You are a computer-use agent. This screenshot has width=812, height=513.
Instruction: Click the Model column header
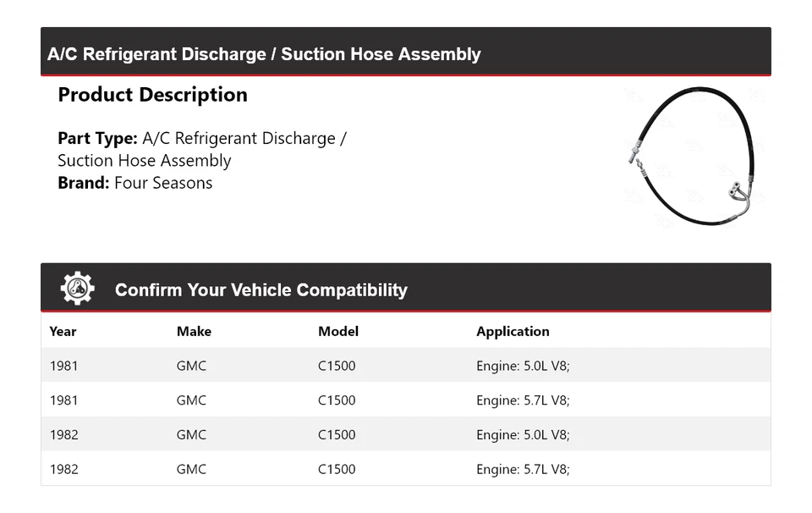(337, 331)
